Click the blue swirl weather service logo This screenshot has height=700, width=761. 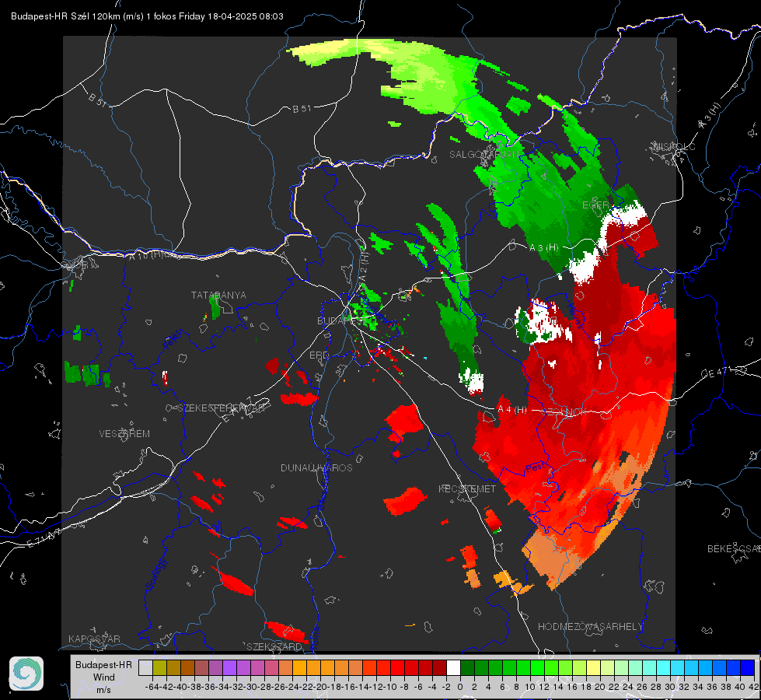(x=26, y=674)
